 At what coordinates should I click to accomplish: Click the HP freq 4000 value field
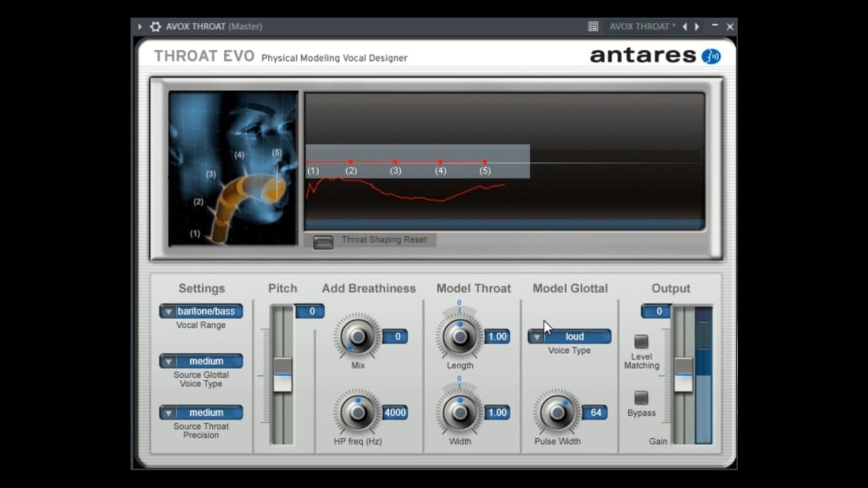(x=395, y=412)
